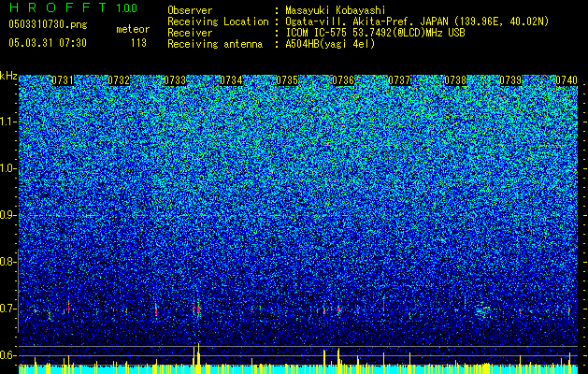Click the 0731 time marker

tap(63, 80)
